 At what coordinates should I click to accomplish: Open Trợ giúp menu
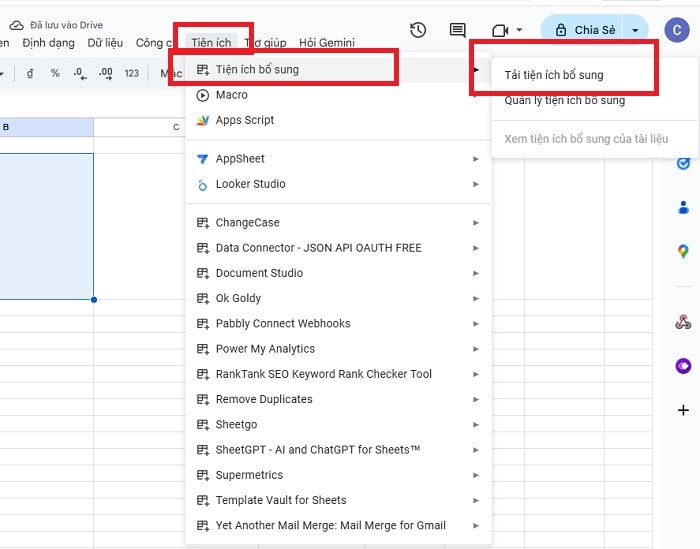265,43
